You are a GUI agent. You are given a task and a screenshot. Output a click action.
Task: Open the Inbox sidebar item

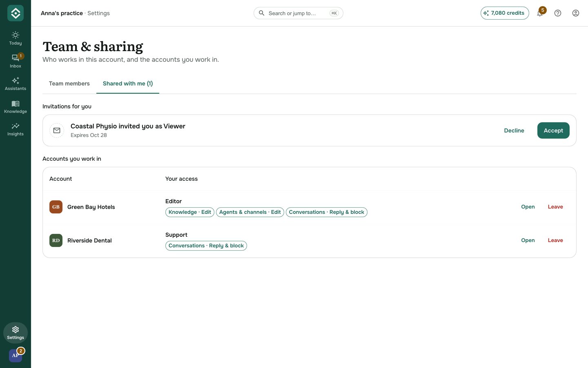[x=16, y=61]
